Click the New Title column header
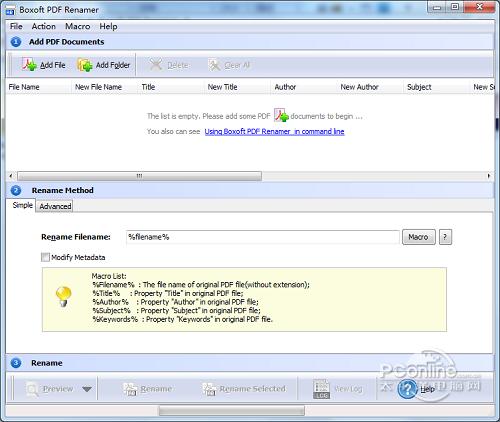The height and width of the screenshot is (422, 500). click(238, 87)
